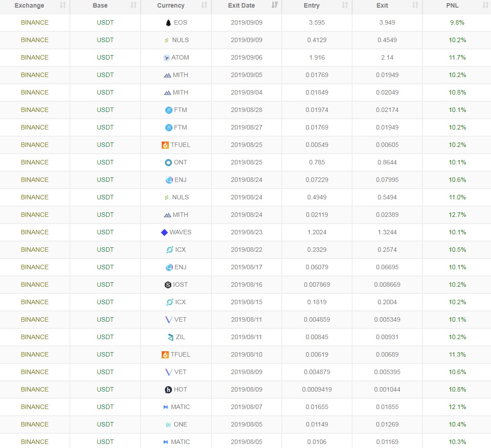The height and width of the screenshot is (448, 491).
Task: Select exit date 2019/09/06
Action: [246, 58]
